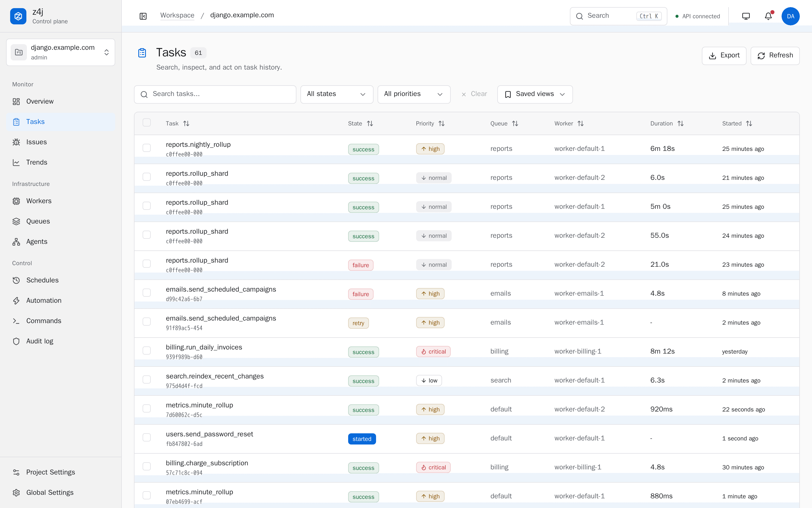Click the monitor display icon
Image resolution: width=812 pixels, height=508 pixels.
point(746,16)
